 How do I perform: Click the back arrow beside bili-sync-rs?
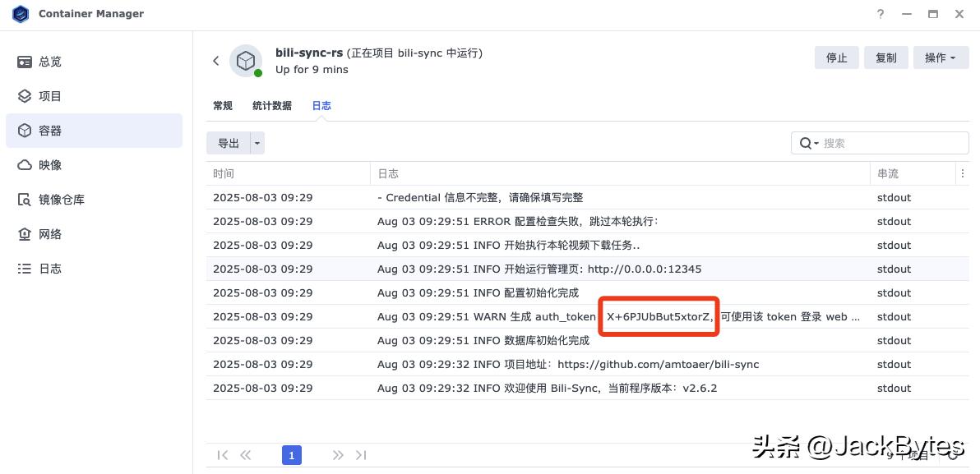216,61
